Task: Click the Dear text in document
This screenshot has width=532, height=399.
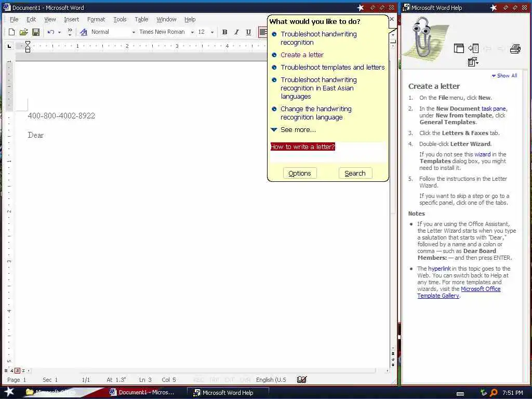Action: (36, 135)
